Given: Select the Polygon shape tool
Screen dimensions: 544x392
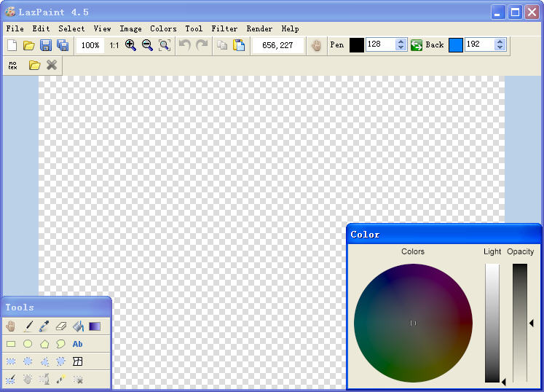Looking at the screenshot, I should click(x=44, y=344).
